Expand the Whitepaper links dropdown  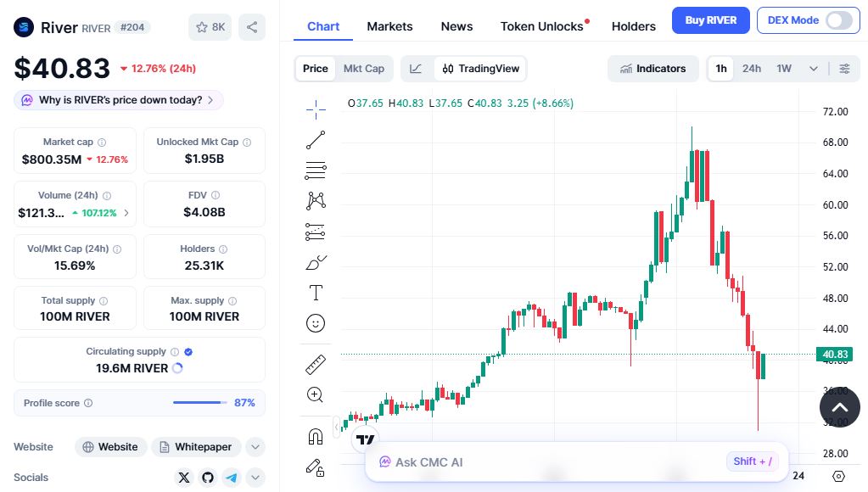coord(255,447)
